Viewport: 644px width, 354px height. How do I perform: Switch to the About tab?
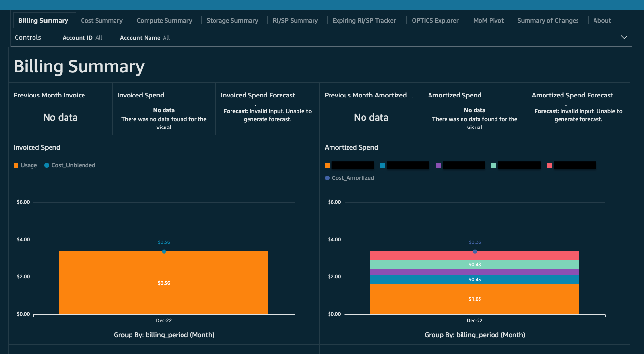point(602,20)
